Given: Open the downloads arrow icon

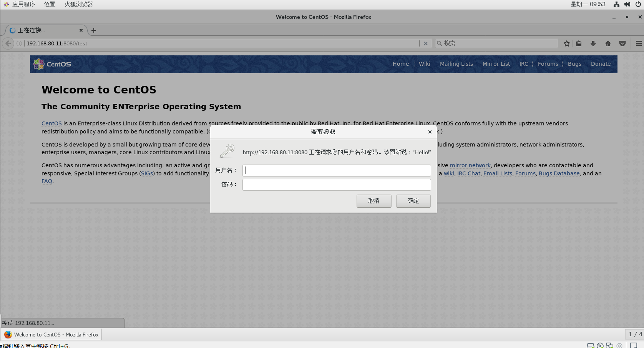Looking at the screenshot, I should point(593,43).
